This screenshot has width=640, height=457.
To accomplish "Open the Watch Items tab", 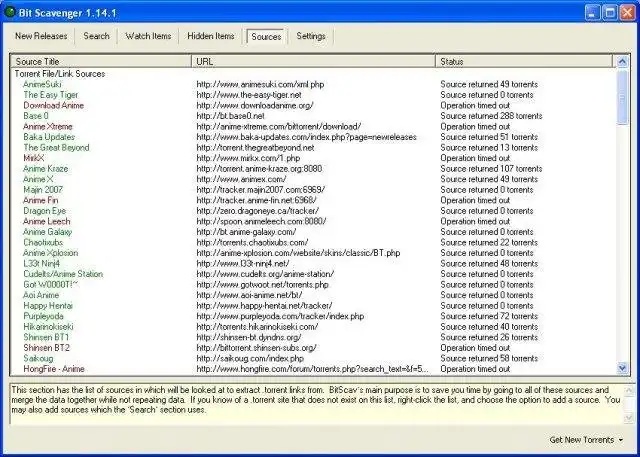I will (x=148, y=36).
